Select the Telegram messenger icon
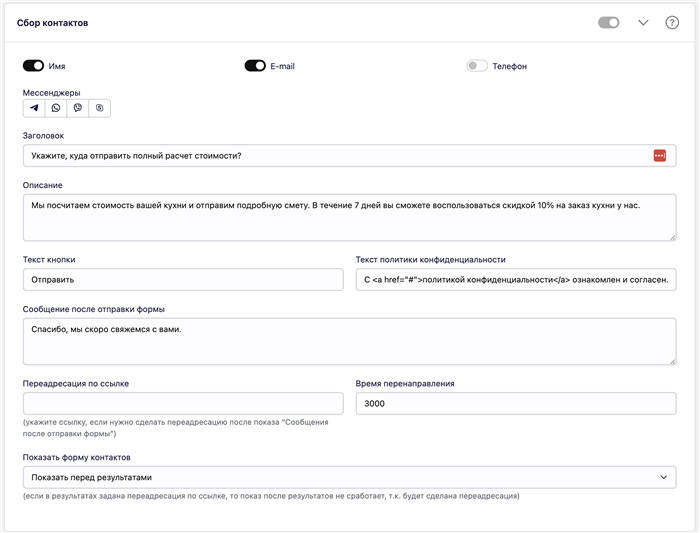Screen dimensions: 700x533 coord(34,108)
